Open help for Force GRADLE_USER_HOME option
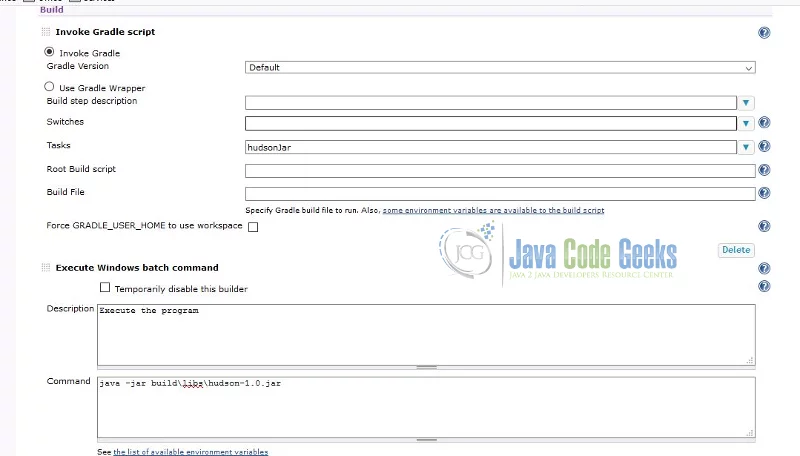This screenshot has width=800, height=456. pos(764,226)
